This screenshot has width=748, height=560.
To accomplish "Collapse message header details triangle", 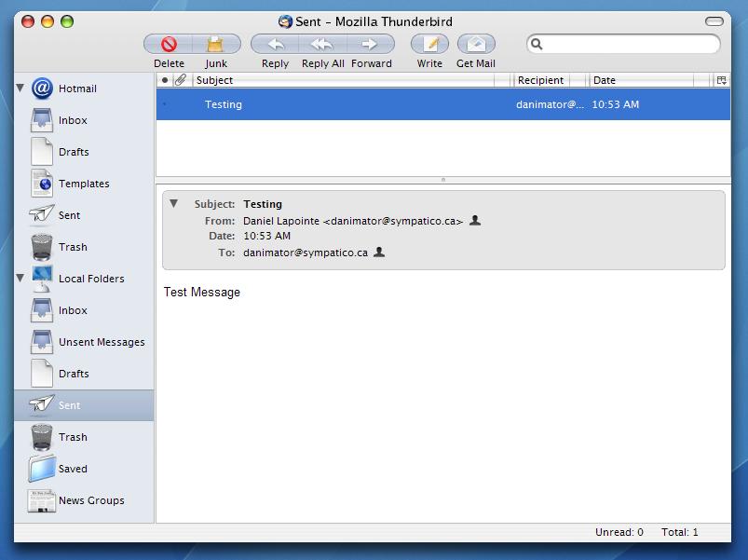I will tap(173, 204).
